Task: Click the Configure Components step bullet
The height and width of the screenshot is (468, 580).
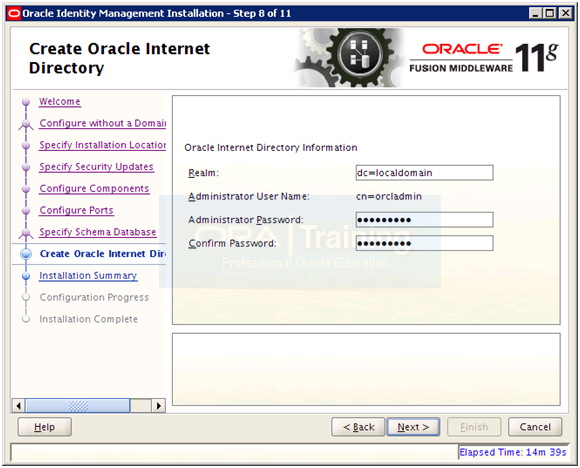Action: (x=26, y=189)
